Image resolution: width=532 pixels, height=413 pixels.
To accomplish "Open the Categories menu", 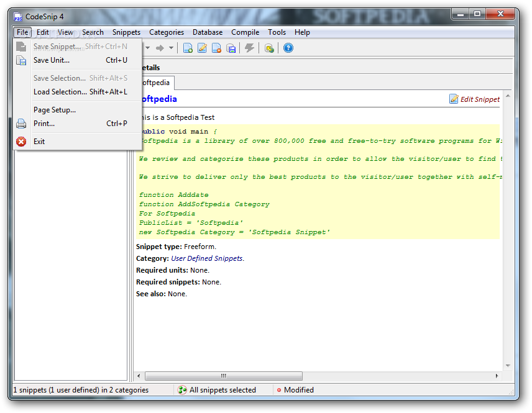I will (x=167, y=32).
